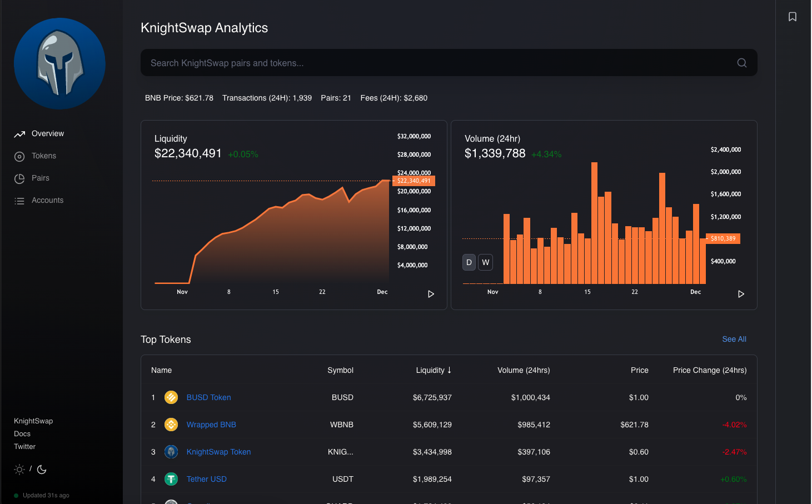Screen dimensions: 812x504
Task: Open the Accounts page
Action: pyautogui.click(x=47, y=200)
